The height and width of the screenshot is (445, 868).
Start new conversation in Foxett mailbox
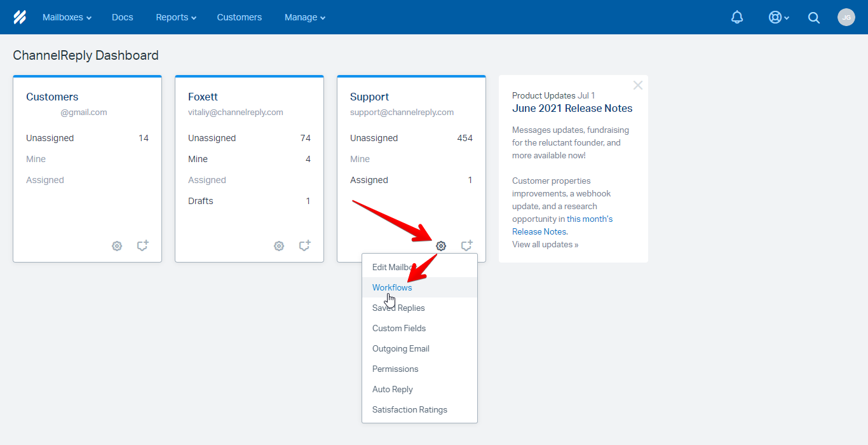click(305, 245)
